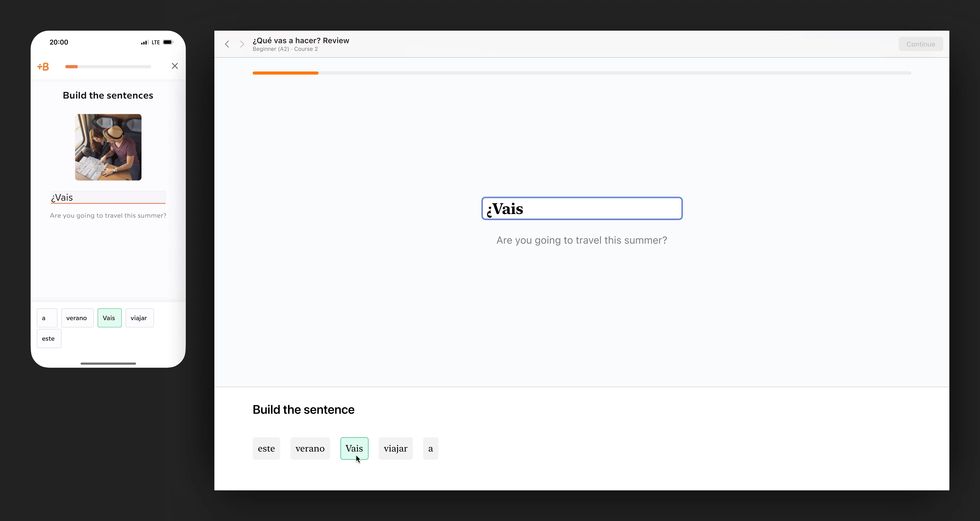Tap the 'verano' word tile on phone

[77, 318]
